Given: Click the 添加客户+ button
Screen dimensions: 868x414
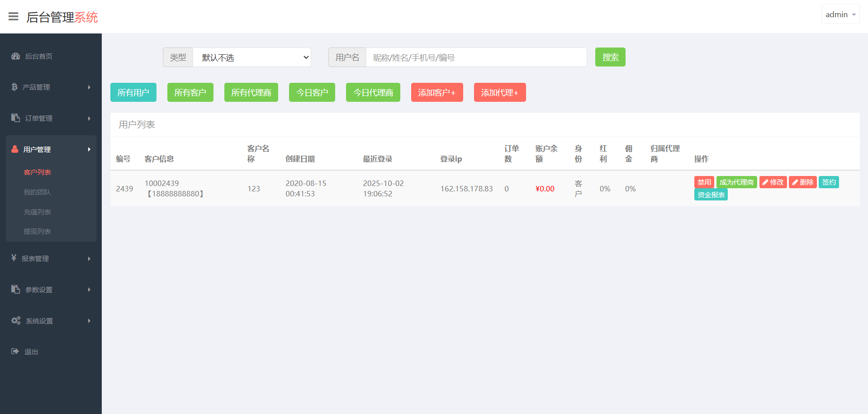Looking at the screenshot, I should tap(436, 93).
